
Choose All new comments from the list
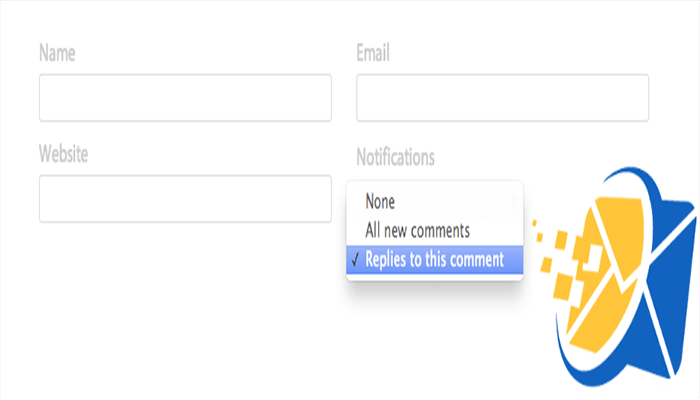tap(417, 230)
